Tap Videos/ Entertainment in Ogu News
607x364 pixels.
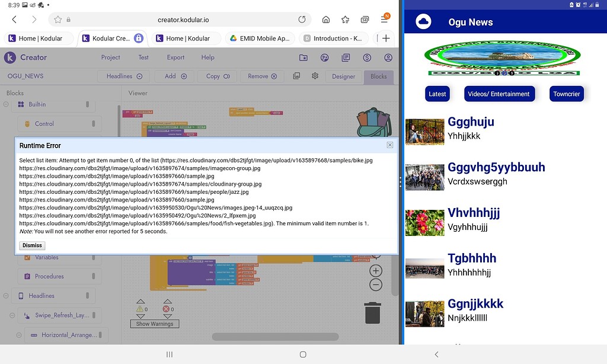click(499, 94)
